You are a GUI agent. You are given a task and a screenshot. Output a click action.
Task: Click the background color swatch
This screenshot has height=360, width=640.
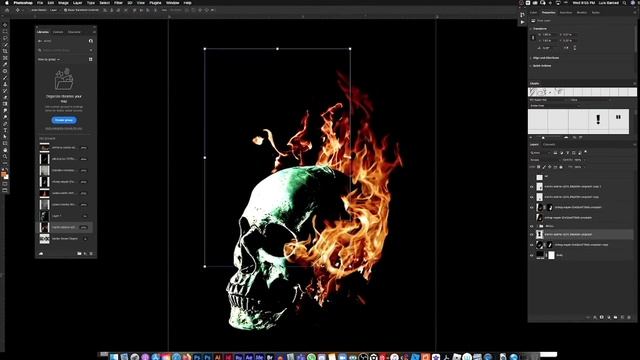pos(6,176)
